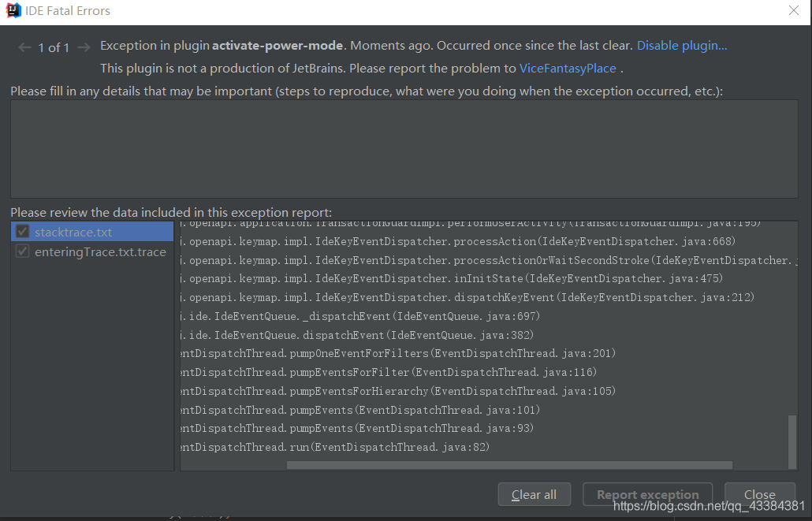Image resolution: width=812 pixels, height=521 pixels.
Task: Click the IdeKeyEventDispatcher.java:668 stack line
Action: (x=458, y=241)
